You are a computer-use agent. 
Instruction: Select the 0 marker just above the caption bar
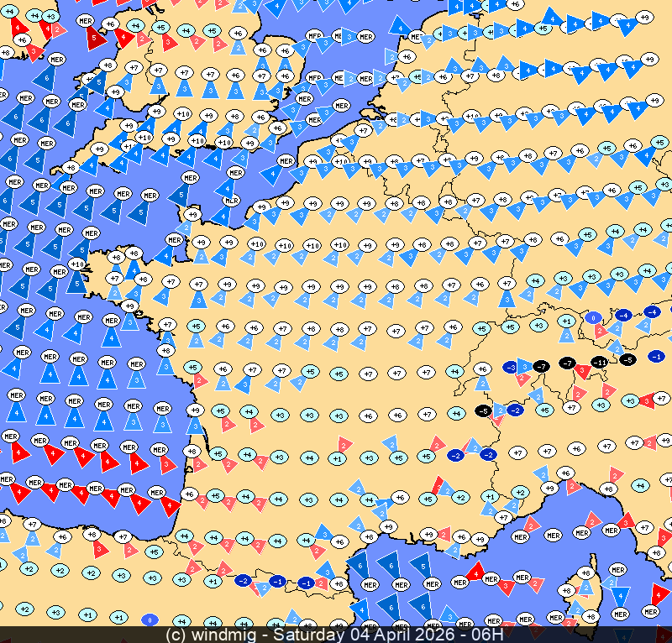pos(151,619)
